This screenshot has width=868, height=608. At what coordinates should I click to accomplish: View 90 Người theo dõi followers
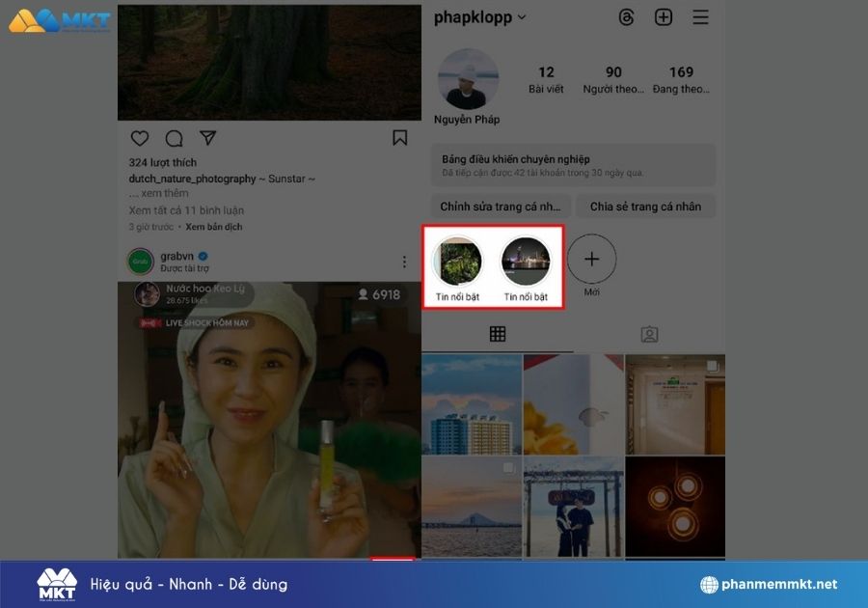tap(613, 80)
